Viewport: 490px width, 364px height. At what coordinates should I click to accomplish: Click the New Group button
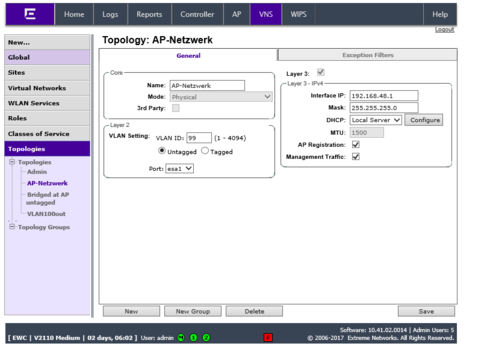click(x=193, y=311)
